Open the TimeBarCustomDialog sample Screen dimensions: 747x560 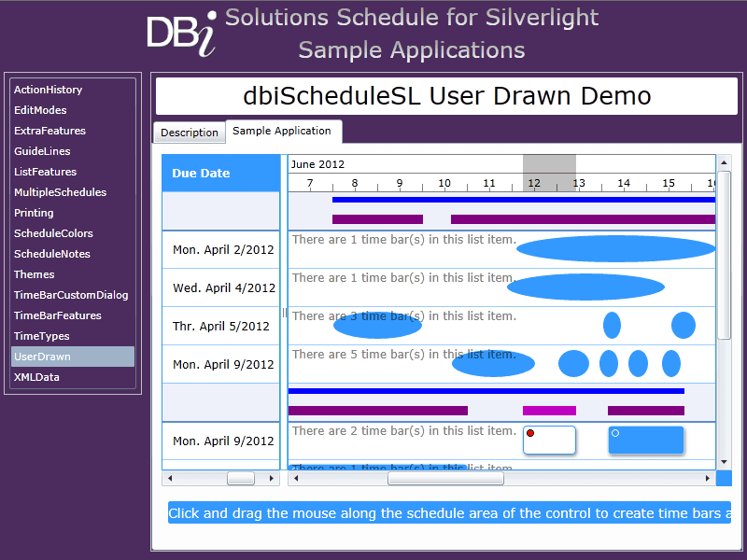[x=73, y=295]
